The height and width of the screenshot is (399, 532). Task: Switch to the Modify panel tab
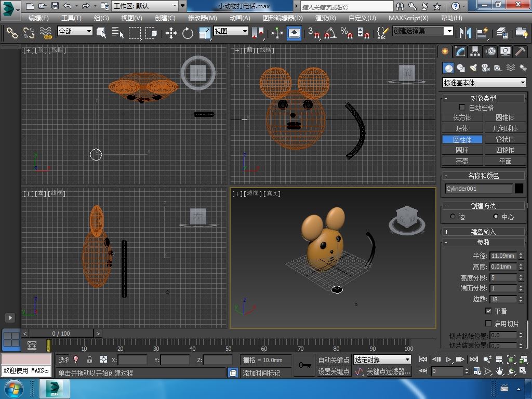point(460,51)
